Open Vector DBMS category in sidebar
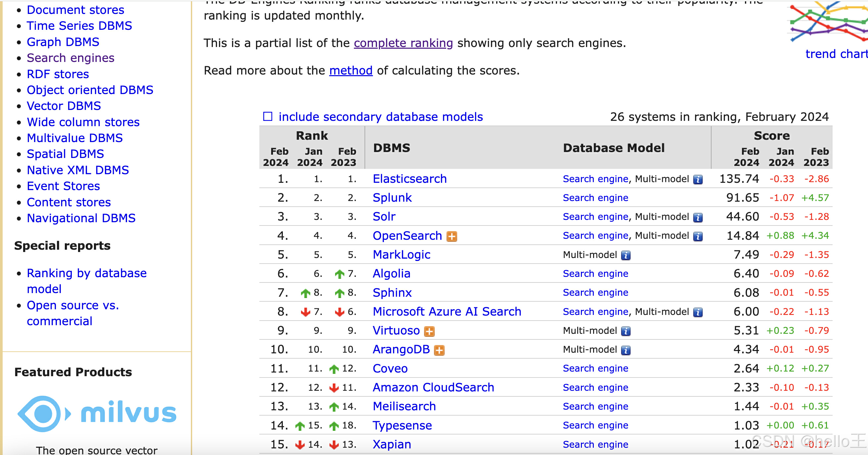The image size is (868, 455). tap(64, 106)
